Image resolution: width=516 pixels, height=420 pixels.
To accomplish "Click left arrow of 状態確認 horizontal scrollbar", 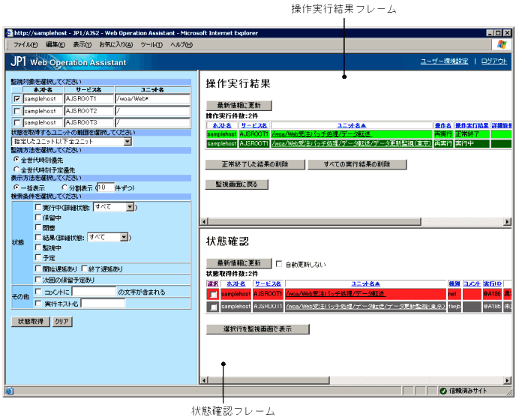I will tap(204, 380).
